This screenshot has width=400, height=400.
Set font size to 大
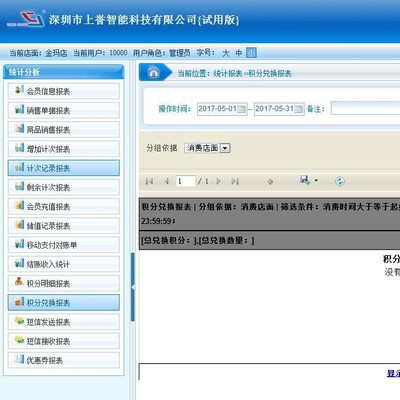(226, 53)
